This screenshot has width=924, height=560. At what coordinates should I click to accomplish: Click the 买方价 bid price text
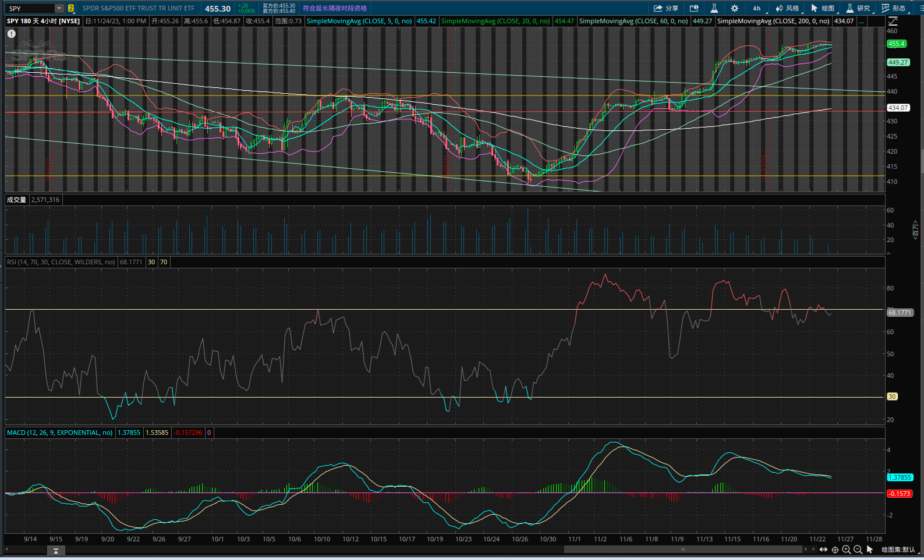(279, 6)
